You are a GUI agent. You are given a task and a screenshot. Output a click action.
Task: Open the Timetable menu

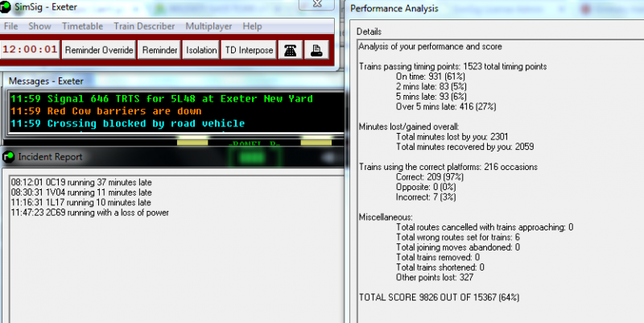tap(83, 27)
